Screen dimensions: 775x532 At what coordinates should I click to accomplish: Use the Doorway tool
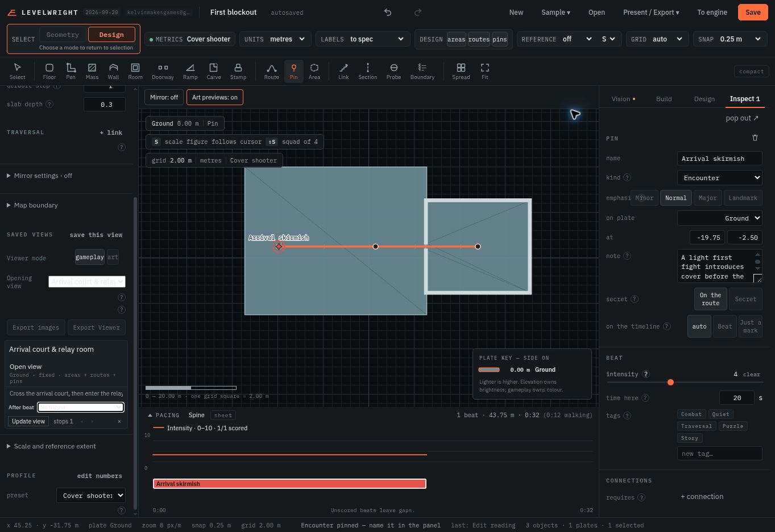point(163,71)
